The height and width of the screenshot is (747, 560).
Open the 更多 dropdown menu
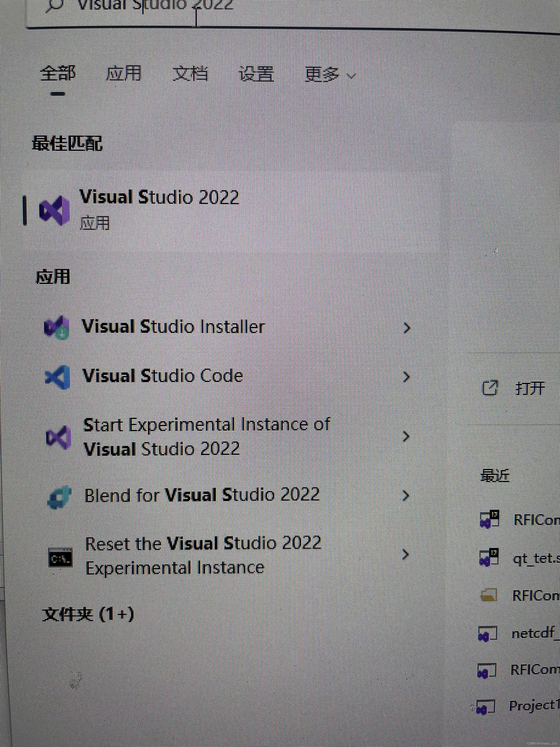pyautogui.click(x=330, y=74)
